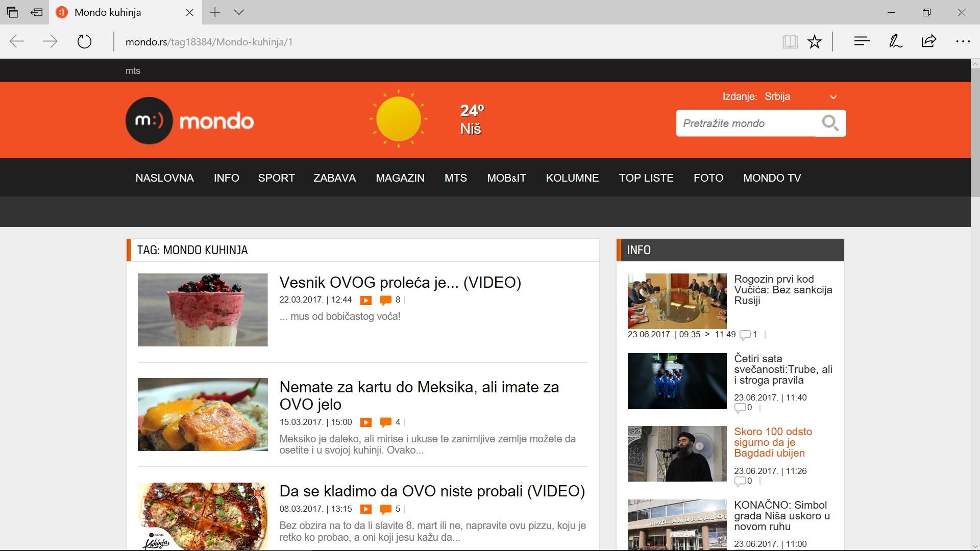Open the Share icon
This screenshot has width=980, height=551.
pos(929,41)
